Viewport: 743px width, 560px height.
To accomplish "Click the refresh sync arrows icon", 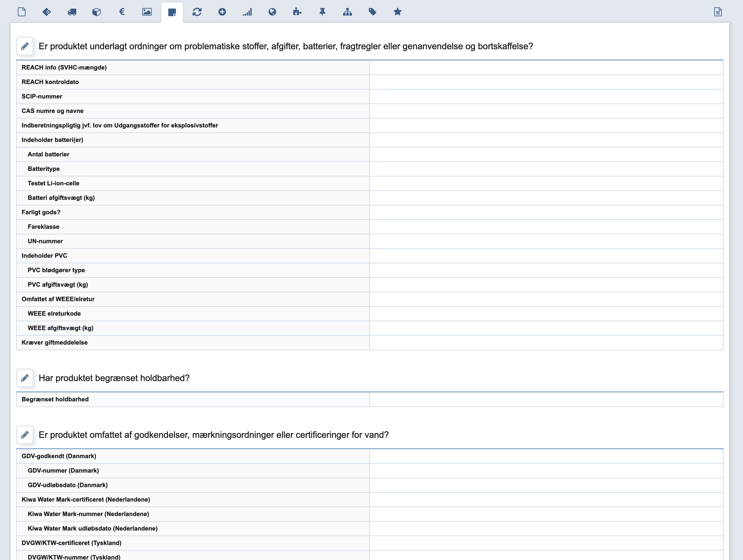I will click(x=197, y=12).
